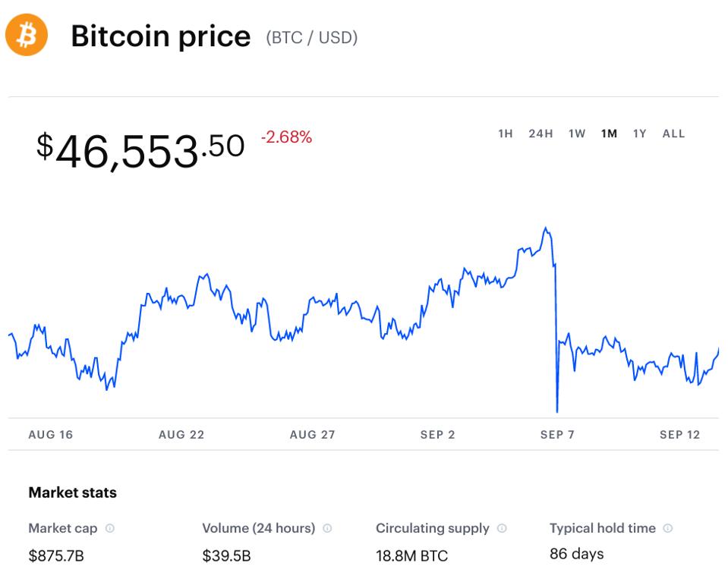Click the Market stats section title
The width and height of the screenshot is (728, 585).
(x=72, y=492)
